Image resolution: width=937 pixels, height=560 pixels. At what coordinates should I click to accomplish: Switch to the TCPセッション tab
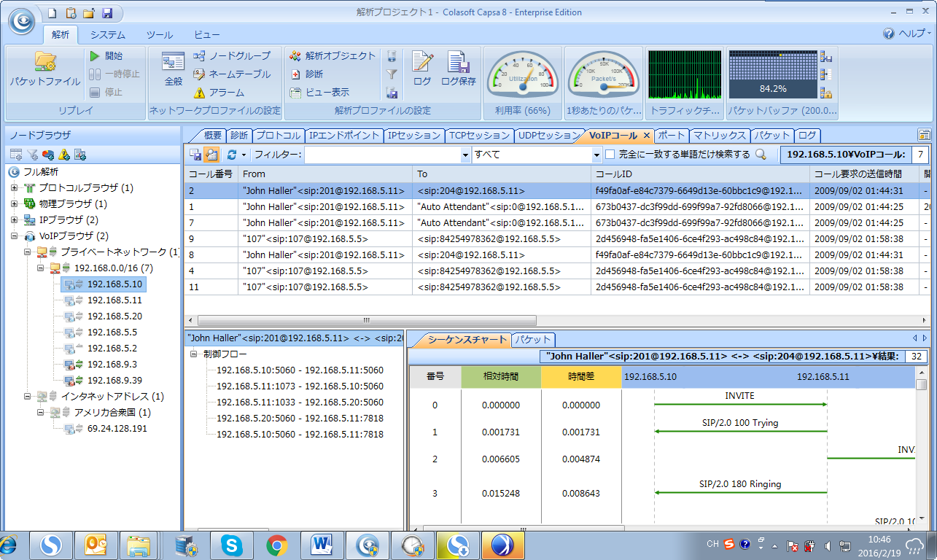pos(478,136)
